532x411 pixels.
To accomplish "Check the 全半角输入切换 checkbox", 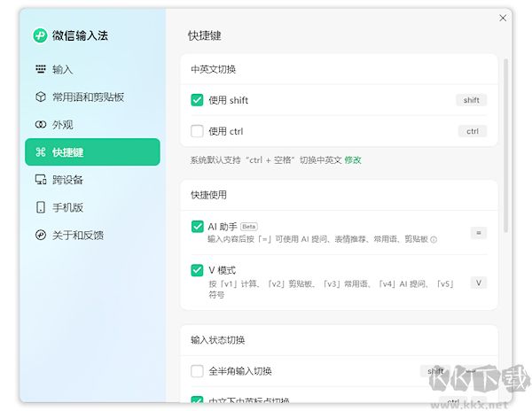I will 197,371.
